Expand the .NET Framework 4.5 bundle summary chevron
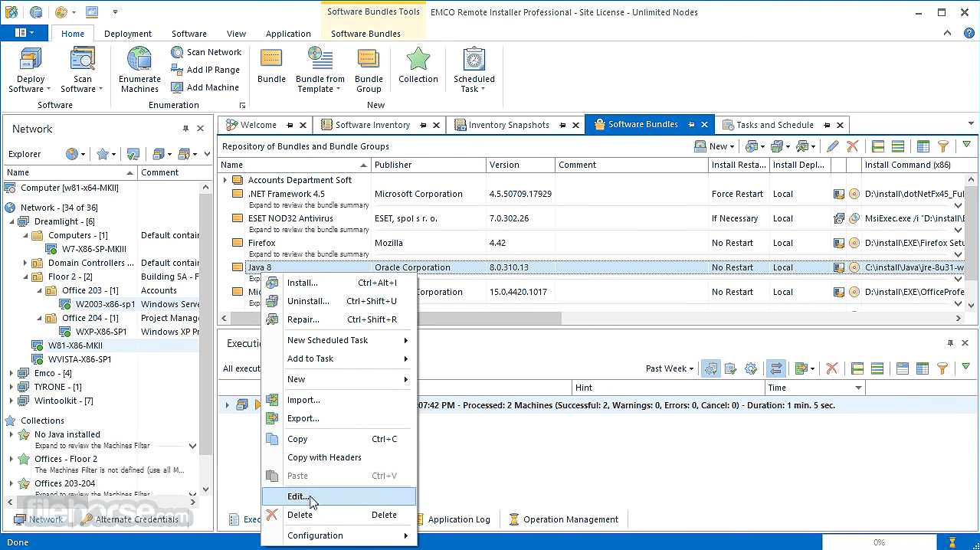980x550 pixels. point(959,205)
